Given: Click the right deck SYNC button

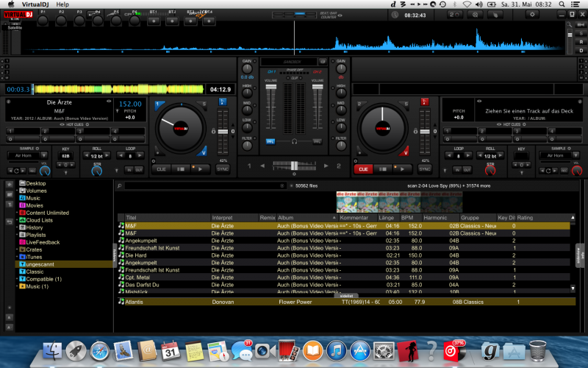Looking at the screenshot, I should point(425,169).
